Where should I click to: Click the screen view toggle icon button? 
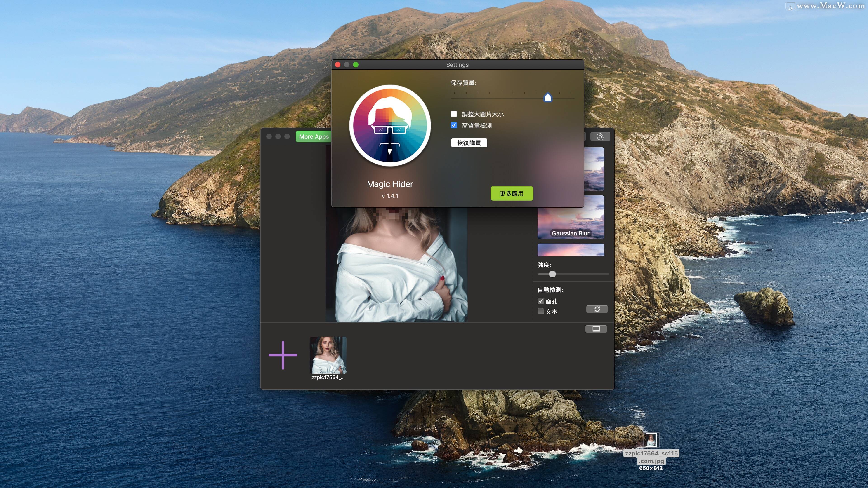click(596, 329)
